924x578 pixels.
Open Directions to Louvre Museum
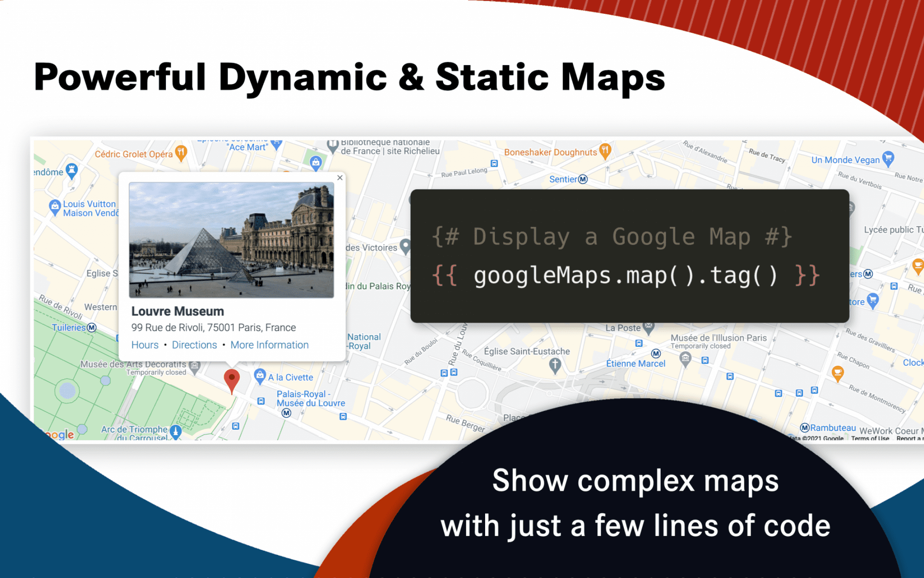coord(194,345)
